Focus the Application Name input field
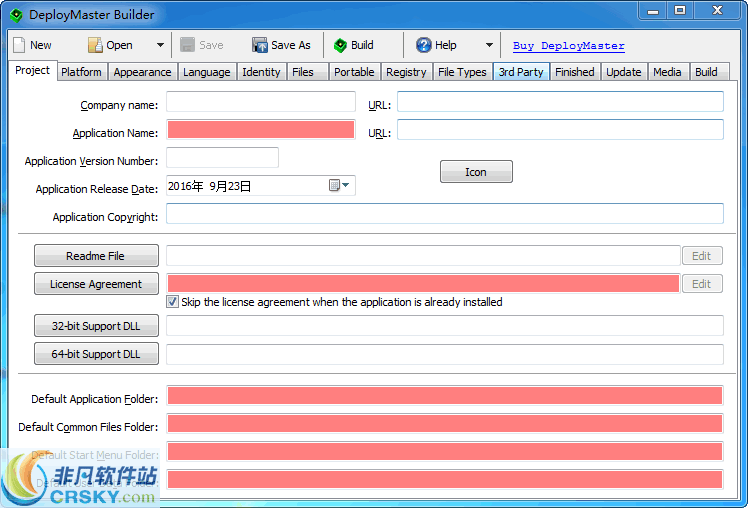The image size is (748, 508). (x=260, y=129)
